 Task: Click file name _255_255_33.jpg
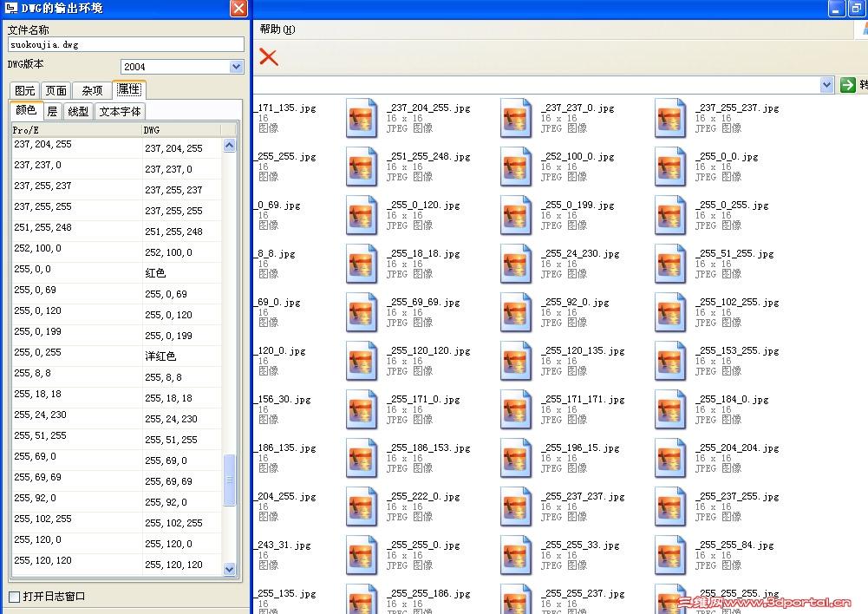coord(580,545)
